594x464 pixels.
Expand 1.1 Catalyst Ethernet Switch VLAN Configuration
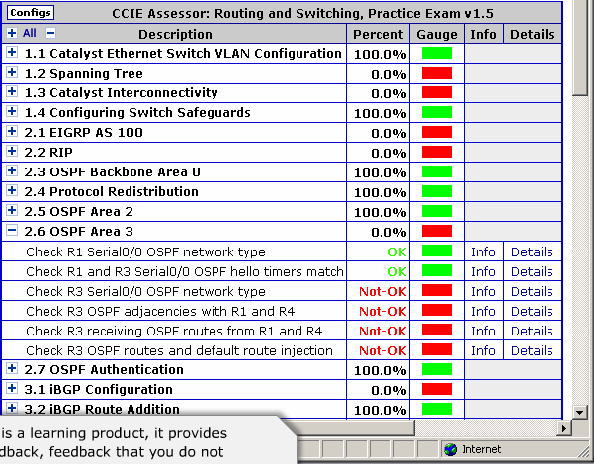[12, 52]
